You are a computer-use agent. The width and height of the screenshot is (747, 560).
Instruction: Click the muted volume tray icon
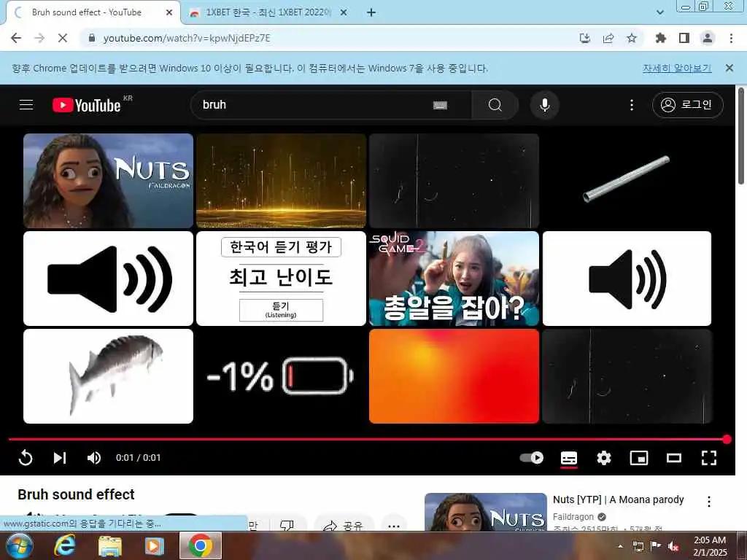click(x=673, y=546)
